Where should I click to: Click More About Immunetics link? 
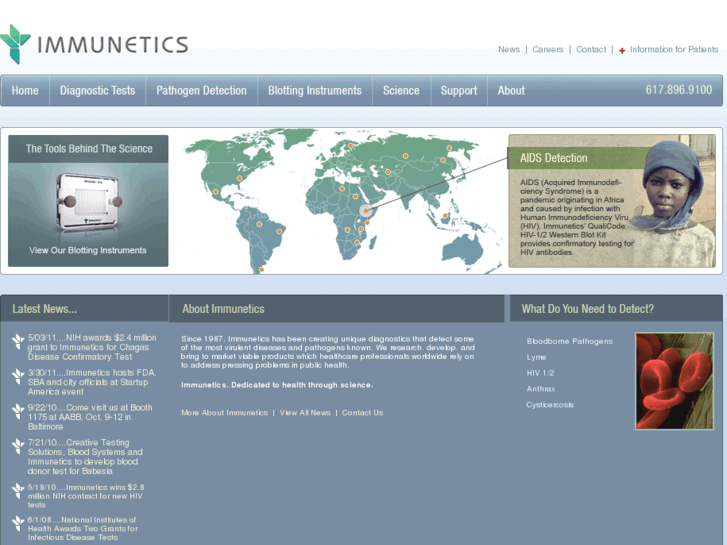tap(224, 413)
